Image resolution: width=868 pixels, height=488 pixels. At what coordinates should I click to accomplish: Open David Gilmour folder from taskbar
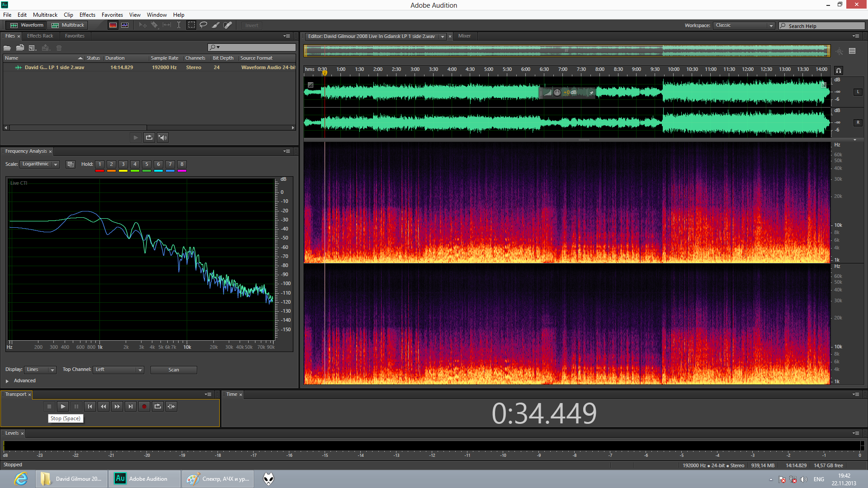click(72, 479)
